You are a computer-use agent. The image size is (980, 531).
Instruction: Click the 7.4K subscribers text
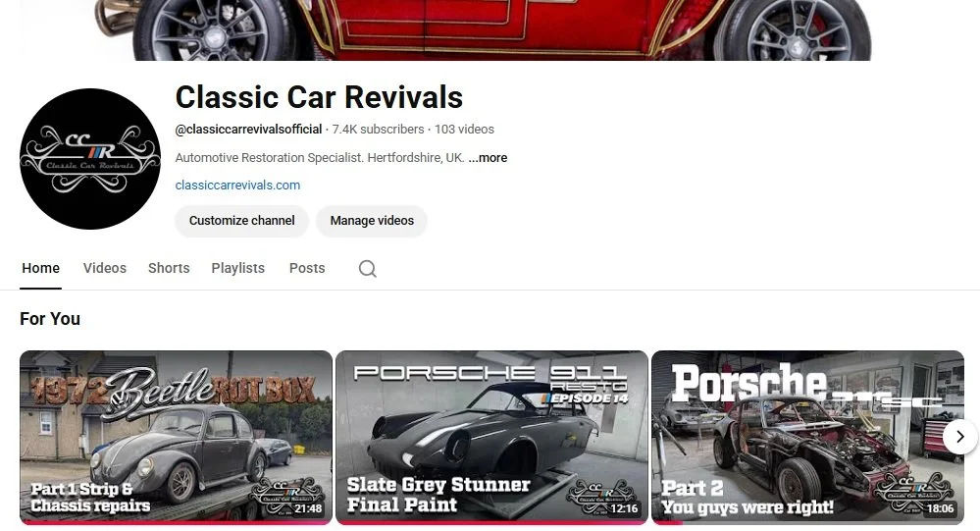point(378,130)
